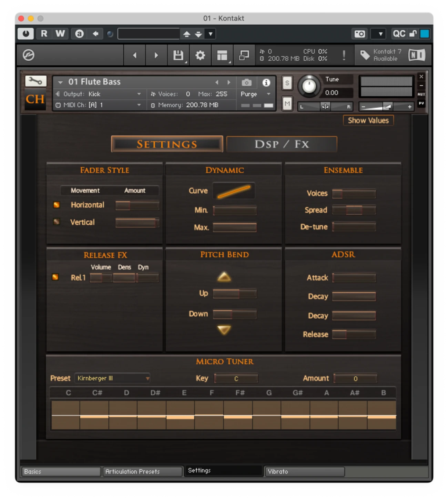Click the Micro Tuner Key field
The image size is (448, 500).
point(236,378)
